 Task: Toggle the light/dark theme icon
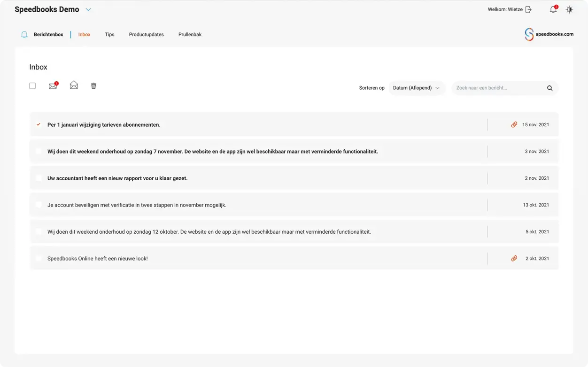coord(569,9)
